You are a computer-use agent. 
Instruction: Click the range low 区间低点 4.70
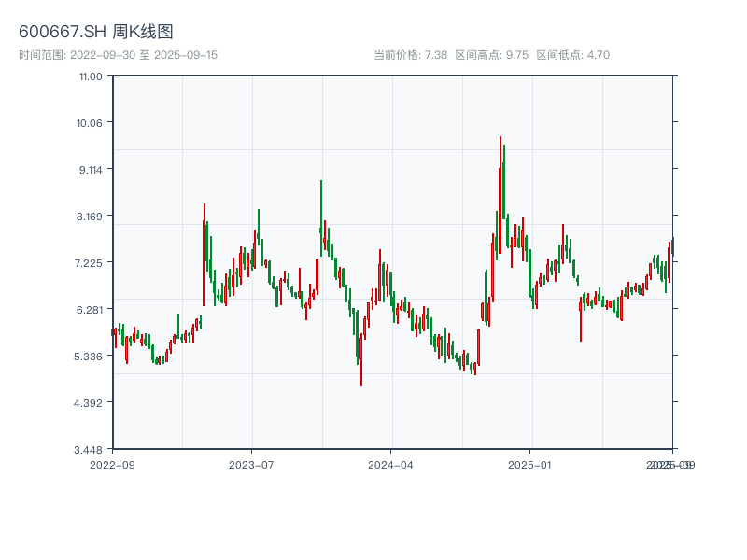pos(573,55)
